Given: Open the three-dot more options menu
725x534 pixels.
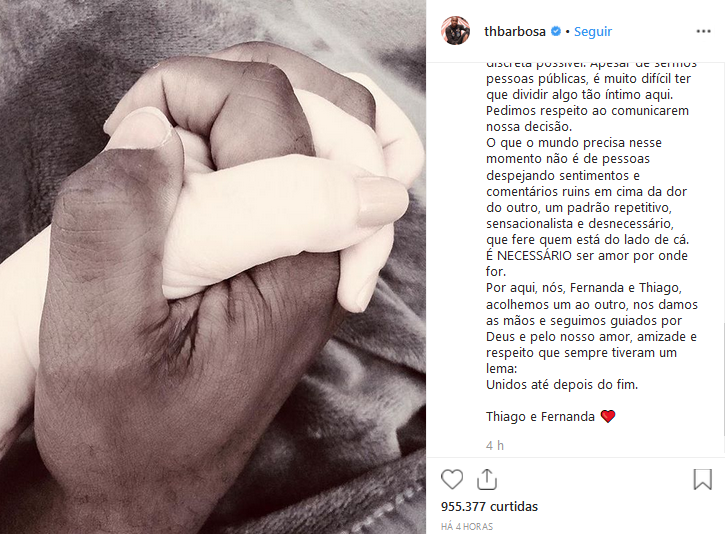Looking at the screenshot, I should 703,31.
